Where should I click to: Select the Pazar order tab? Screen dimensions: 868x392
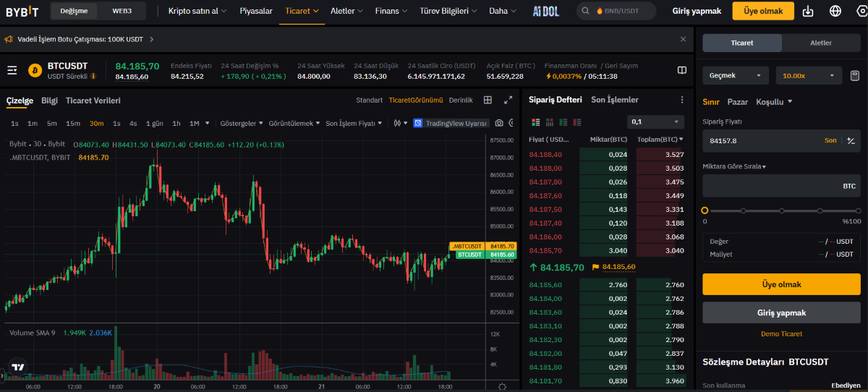pyautogui.click(x=737, y=102)
